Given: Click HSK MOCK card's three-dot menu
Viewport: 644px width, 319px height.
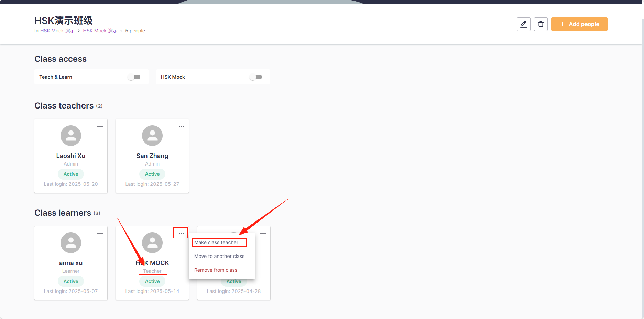Looking at the screenshot, I should [x=181, y=233].
